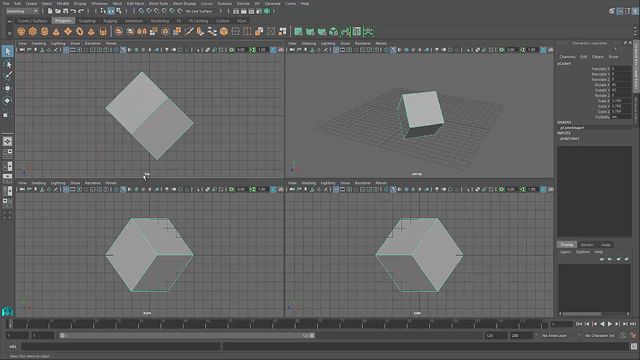The height and width of the screenshot is (360, 640).
Task: Go to end of playback range
Action: pos(633,324)
